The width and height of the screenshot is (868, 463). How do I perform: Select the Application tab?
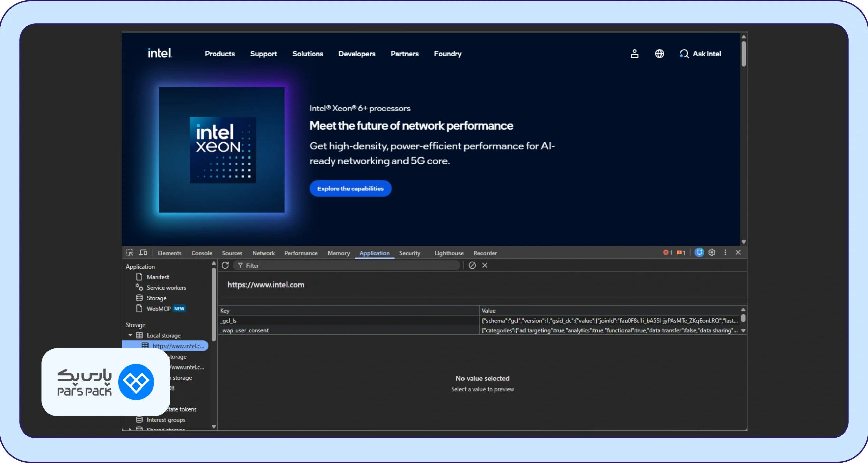click(x=374, y=253)
